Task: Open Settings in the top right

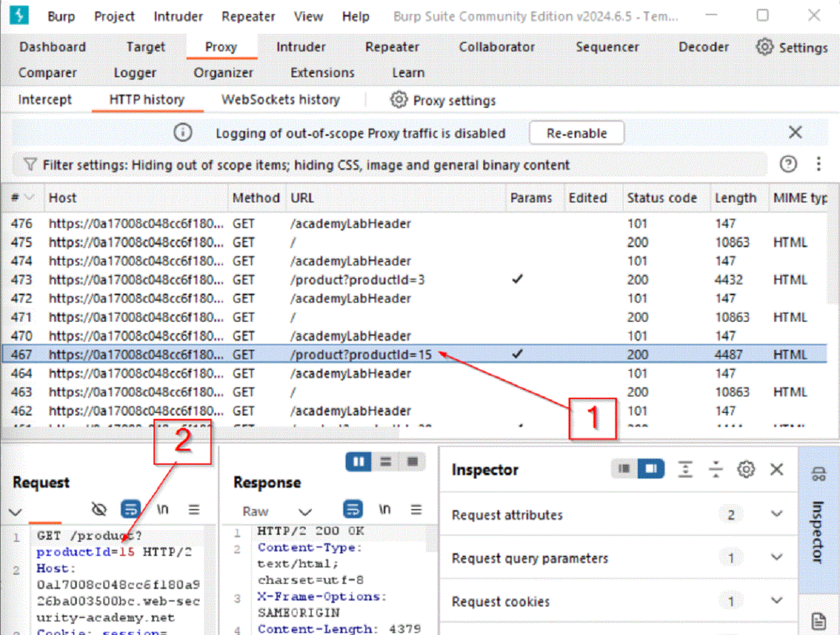Action: coord(792,47)
